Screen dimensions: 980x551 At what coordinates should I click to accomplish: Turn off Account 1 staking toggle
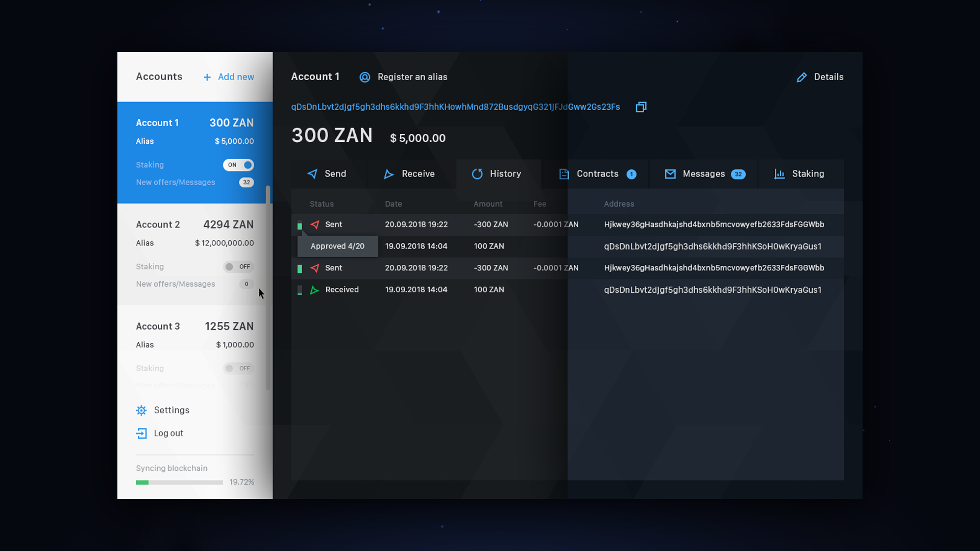[x=238, y=165]
